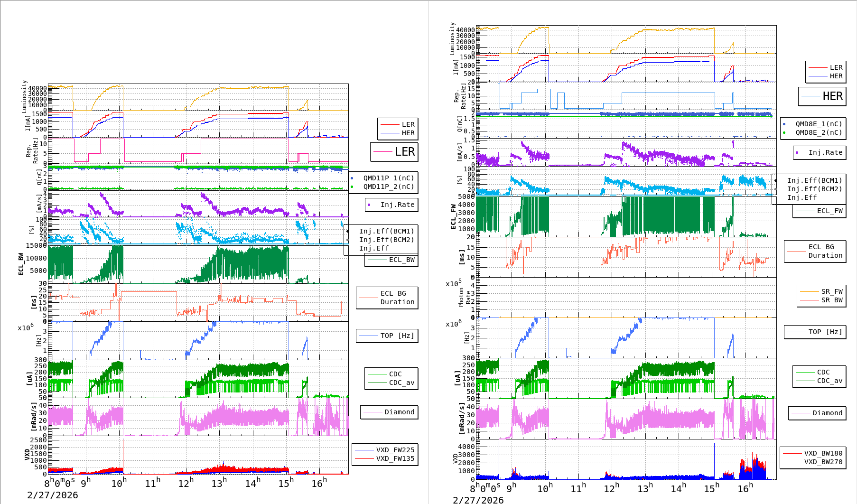The image size is (857, 504).
Task: Click the QMD8E_2(nC) legend entry
Action: point(818,132)
